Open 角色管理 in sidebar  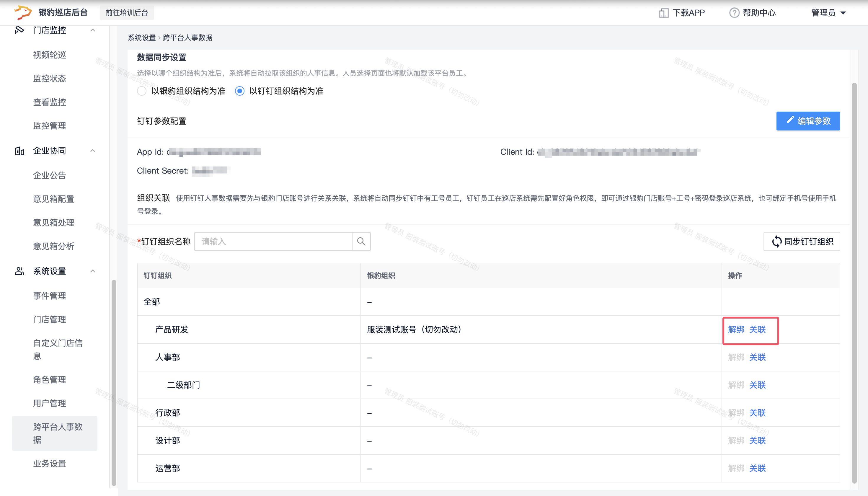49,379
